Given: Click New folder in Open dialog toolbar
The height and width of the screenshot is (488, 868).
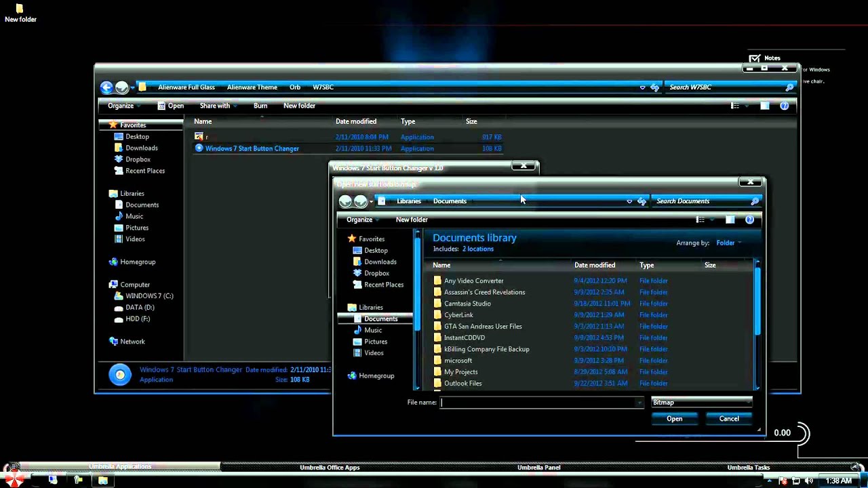Looking at the screenshot, I should click(412, 220).
